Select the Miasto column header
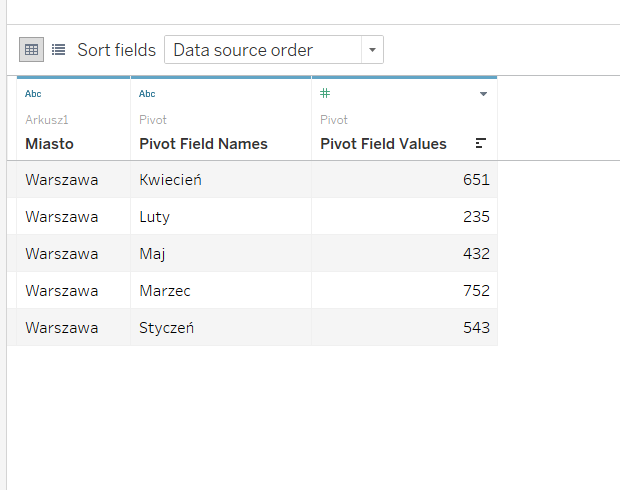Image resolution: width=620 pixels, height=490 pixels. [x=49, y=144]
